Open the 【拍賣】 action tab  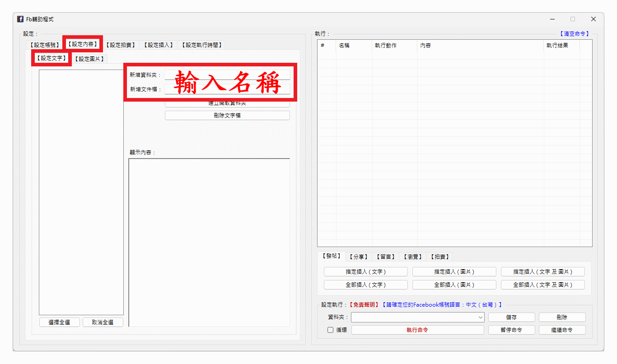(x=439, y=257)
